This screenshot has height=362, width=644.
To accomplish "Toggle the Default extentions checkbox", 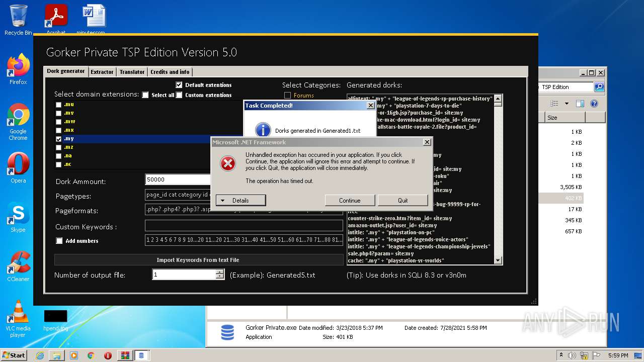I will coord(179,85).
